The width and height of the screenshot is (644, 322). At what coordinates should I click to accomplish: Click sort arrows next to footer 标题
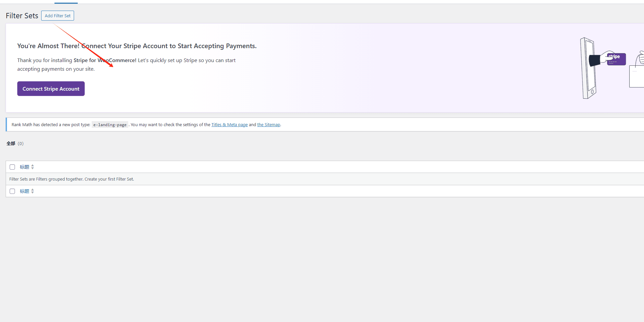[x=33, y=191]
